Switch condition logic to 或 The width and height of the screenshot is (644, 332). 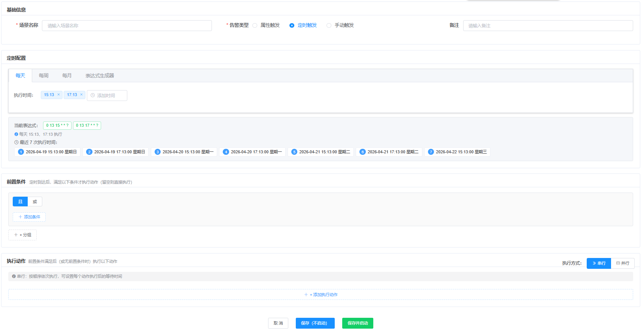click(x=35, y=202)
